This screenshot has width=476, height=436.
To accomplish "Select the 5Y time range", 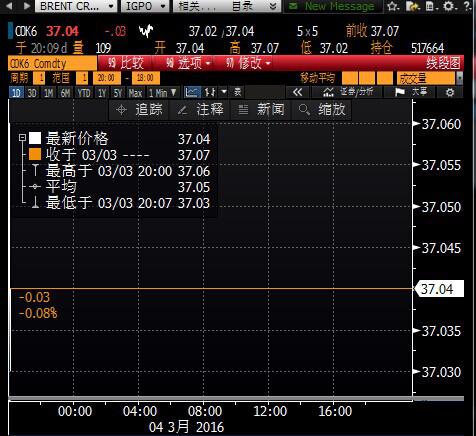I will pyautogui.click(x=118, y=93).
